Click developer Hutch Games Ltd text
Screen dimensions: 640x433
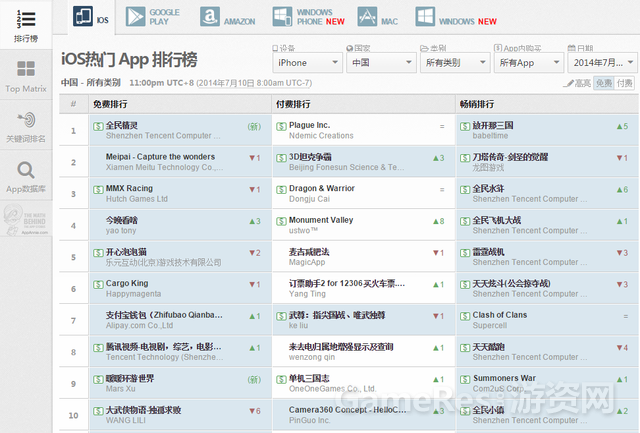(137, 199)
